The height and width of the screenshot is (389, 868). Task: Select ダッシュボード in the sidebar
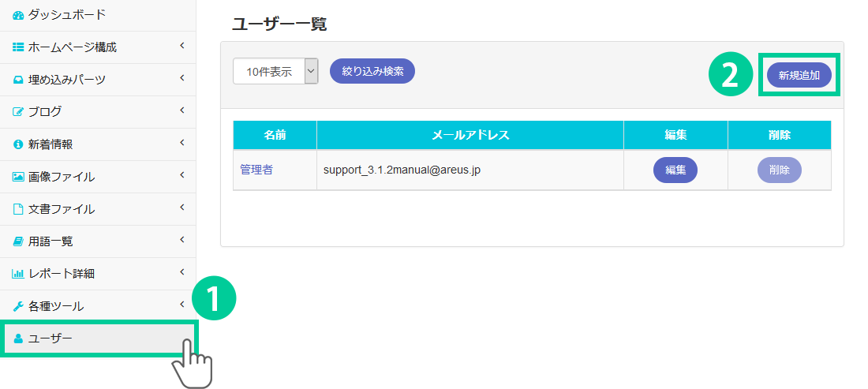click(x=66, y=15)
